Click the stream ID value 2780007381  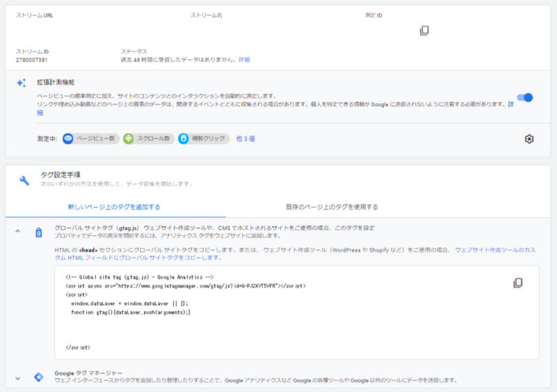tap(31, 60)
